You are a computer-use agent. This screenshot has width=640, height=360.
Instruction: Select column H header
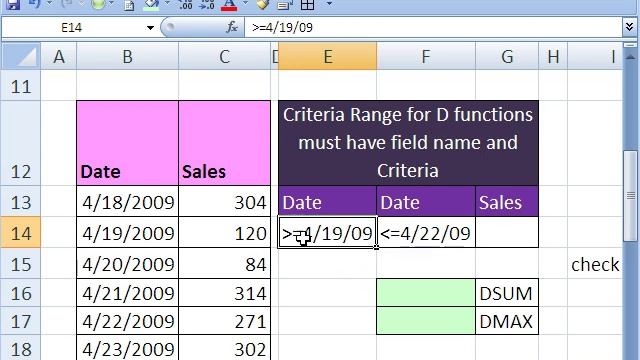pyautogui.click(x=553, y=56)
